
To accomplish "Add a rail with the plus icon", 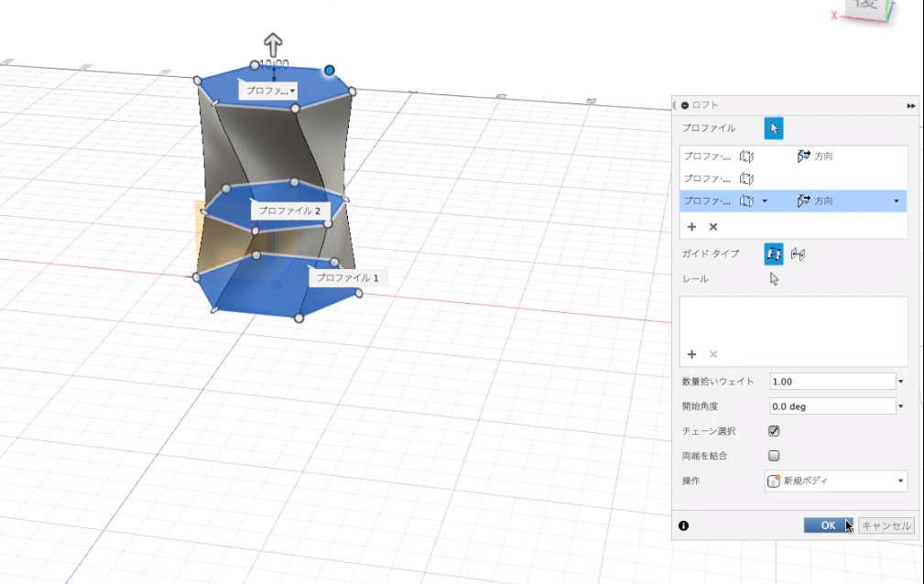I will [x=691, y=354].
